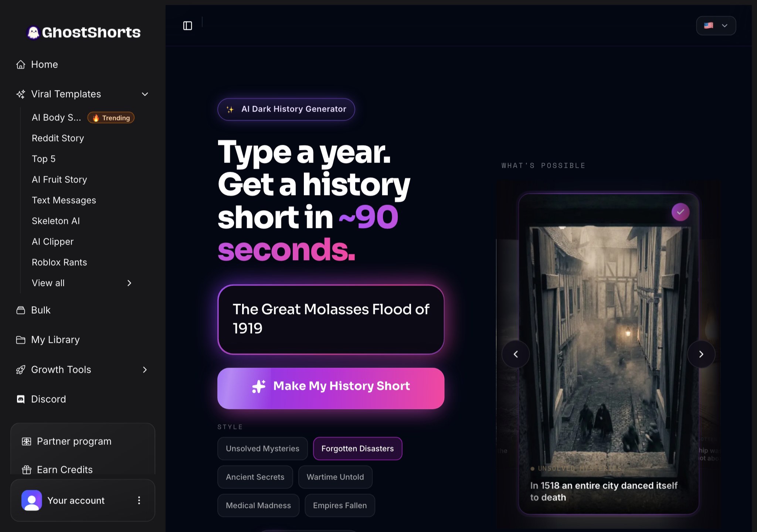This screenshot has height=532, width=757.
Task: Click the account avatar icon
Action: tap(32, 500)
